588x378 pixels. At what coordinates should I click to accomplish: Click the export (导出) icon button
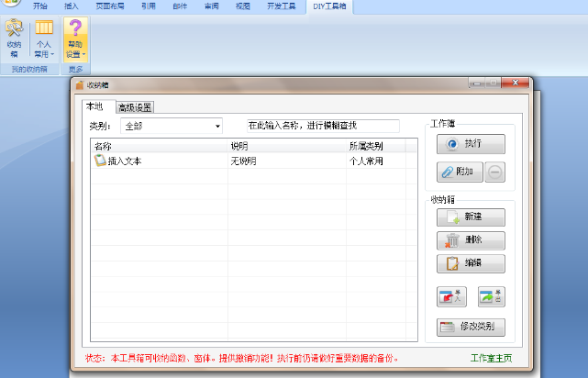coord(492,296)
